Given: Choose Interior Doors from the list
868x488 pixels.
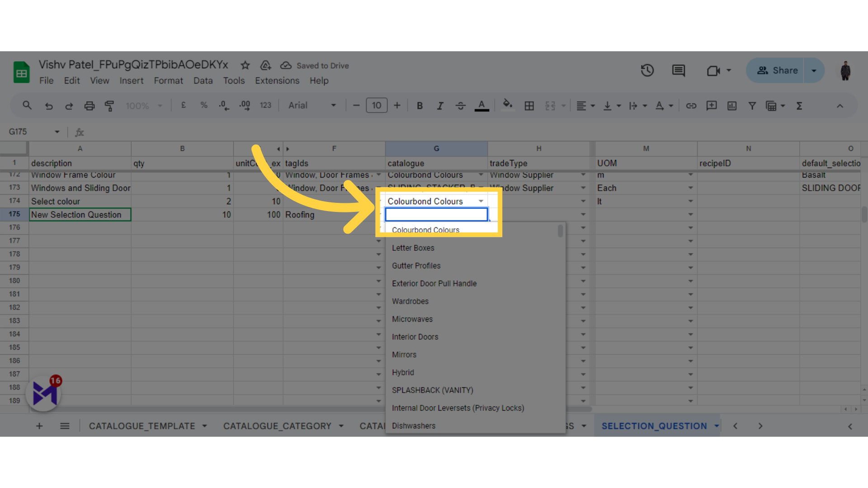Looking at the screenshot, I should (x=415, y=337).
